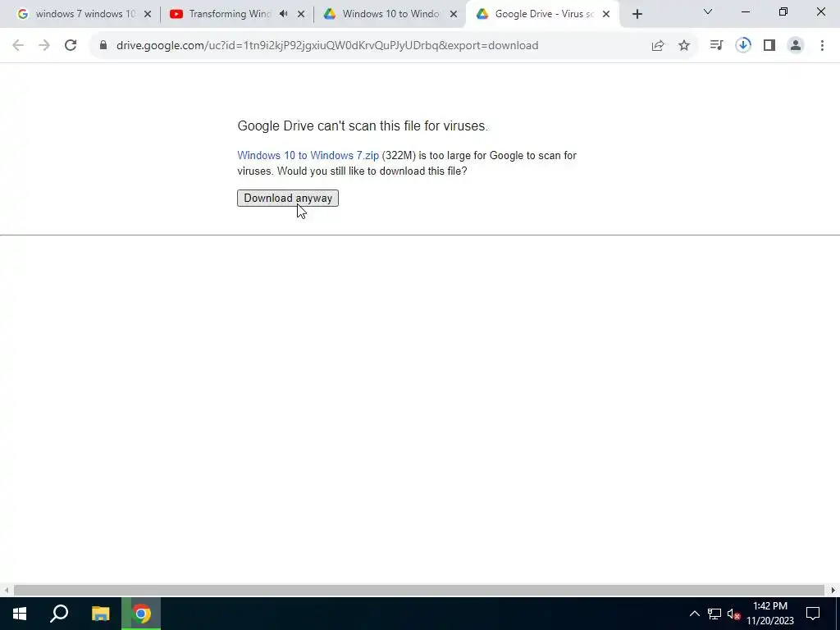The image size is (840, 630).
Task: Click the scrollbar right arrow
Action: [833, 590]
